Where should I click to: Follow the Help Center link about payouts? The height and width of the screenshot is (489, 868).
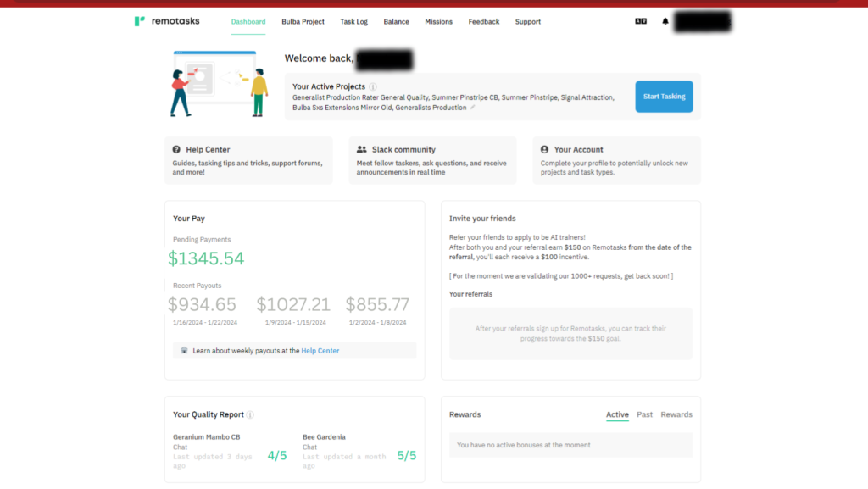(x=320, y=351)
